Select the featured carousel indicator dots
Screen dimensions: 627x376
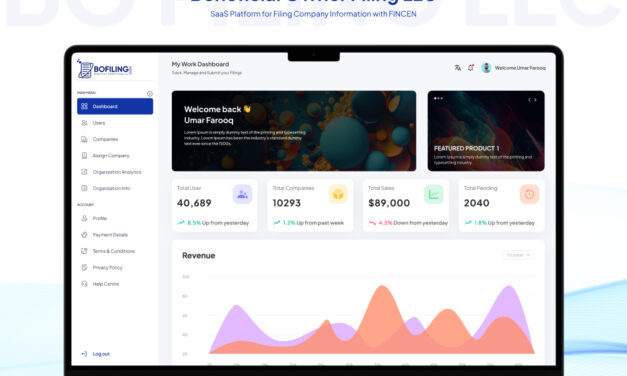(x=438, y=98)
